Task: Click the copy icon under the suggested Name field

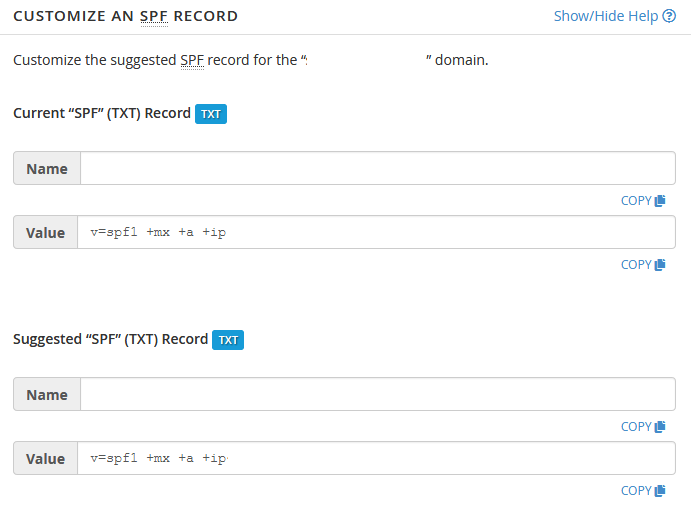Action: tap(660, 427)
